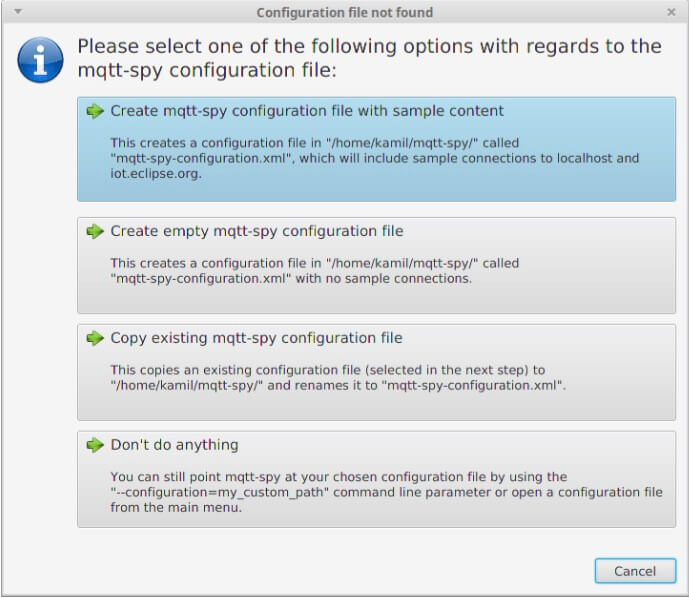The width and height of the screenshot is (689, 598).
Task: Click description about copying existing file in next step
Action: coord(338,378)
